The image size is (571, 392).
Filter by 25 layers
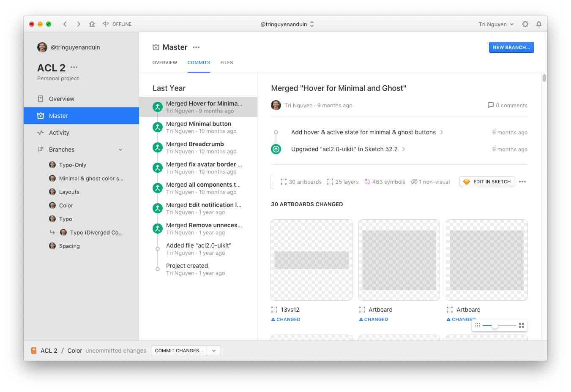pos(343,182)
